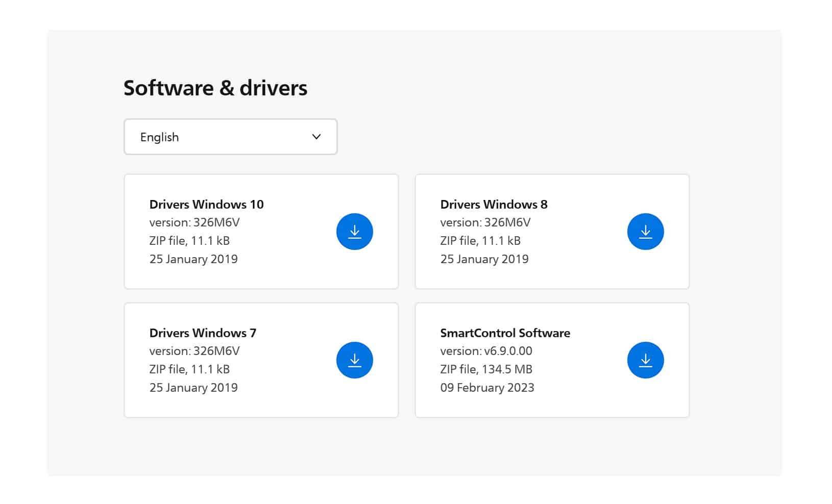Download the Windows 8 drivers
This screenshot has width=832, height=504.
point(645,232)
